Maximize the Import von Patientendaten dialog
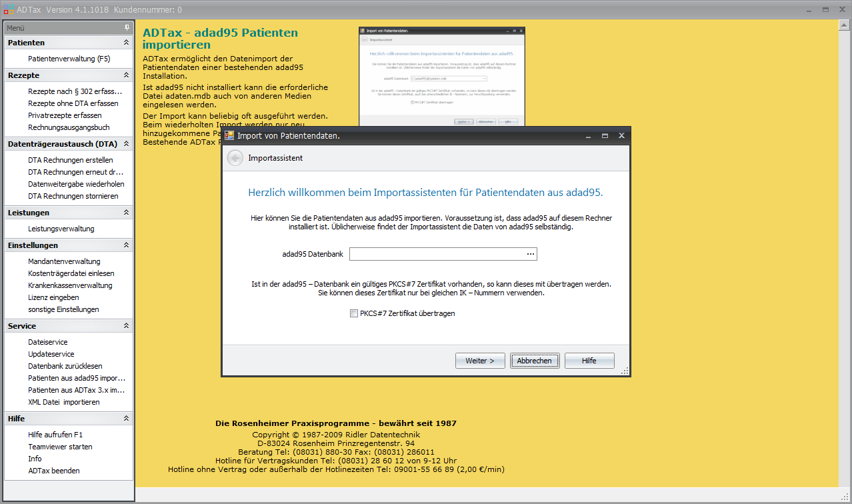Viewport: 852px width, 504px height. pos(605,135)
